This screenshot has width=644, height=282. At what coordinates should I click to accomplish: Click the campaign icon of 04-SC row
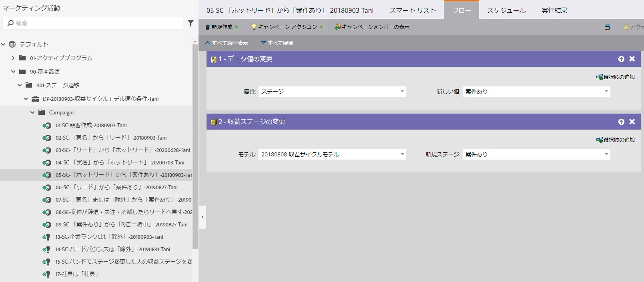click(47, 163)
